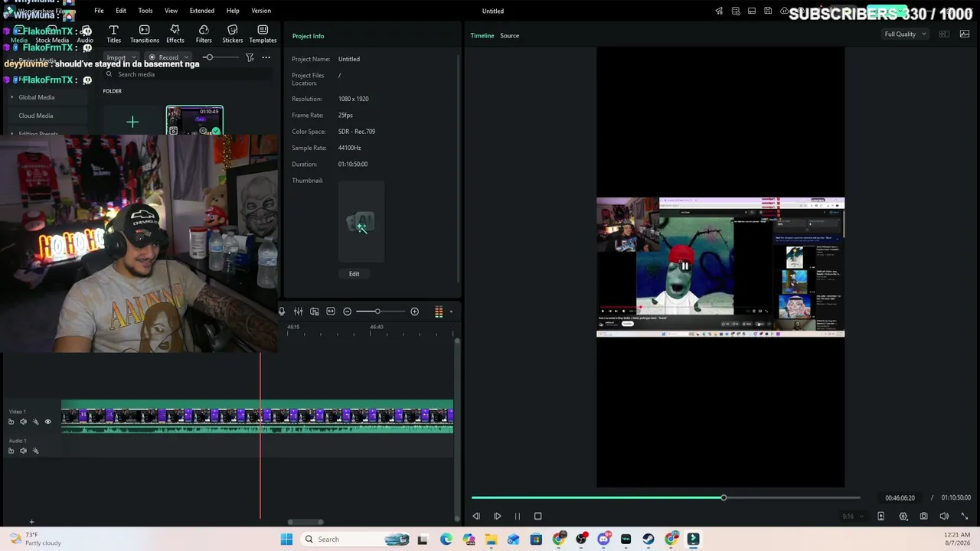The height and width of the screenshot is (551, 980).
Task: Switch to the Timeline preview tab
Action: (482, 35)
